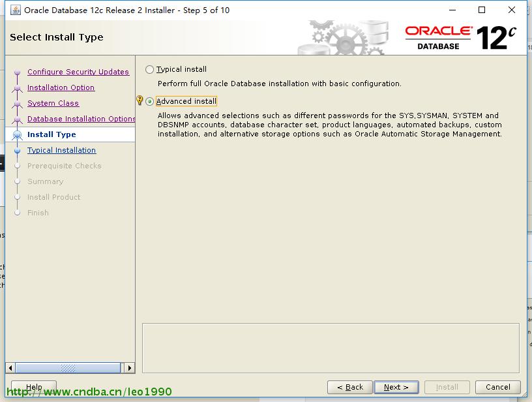The image size is (532, 402).
Task: Open the Installation Option step
Action: point(61,87)
